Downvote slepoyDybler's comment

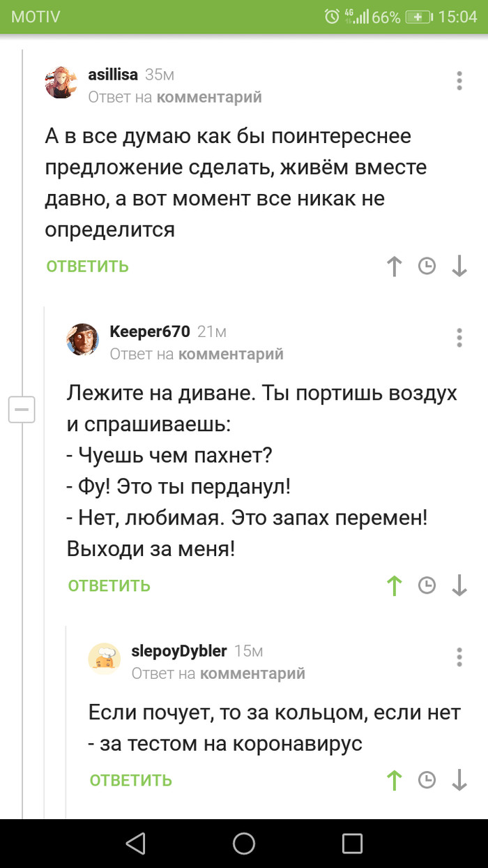tap(459, 779)
